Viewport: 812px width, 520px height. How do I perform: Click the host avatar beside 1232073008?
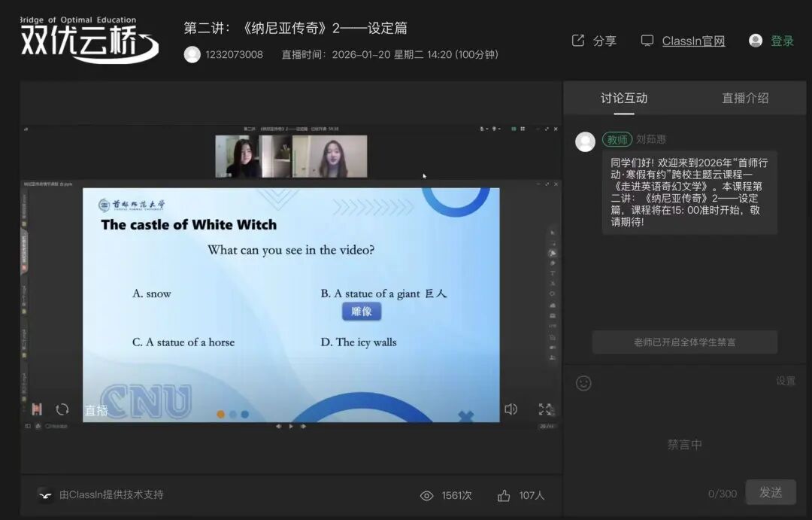coord(192,54)
